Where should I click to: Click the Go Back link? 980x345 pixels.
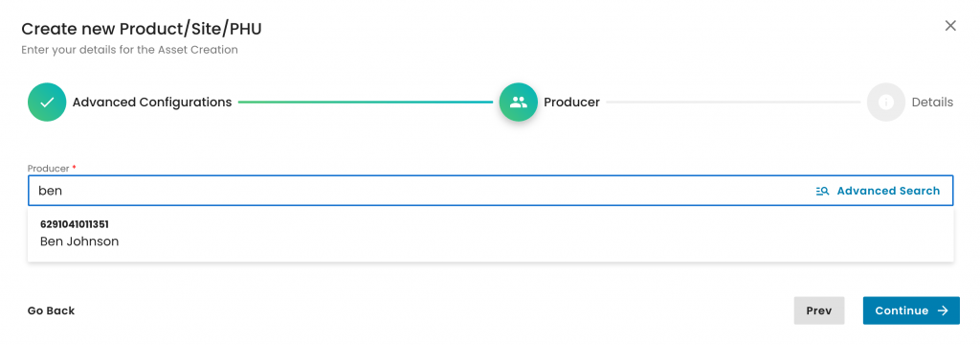[x=52, y=310]
